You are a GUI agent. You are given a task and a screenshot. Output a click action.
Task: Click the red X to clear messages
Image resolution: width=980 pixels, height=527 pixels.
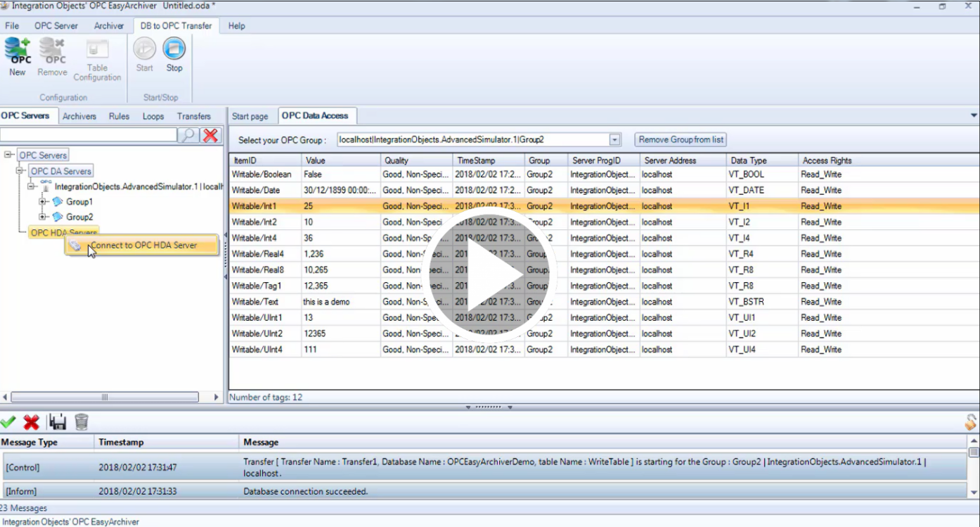pos(30,421)
